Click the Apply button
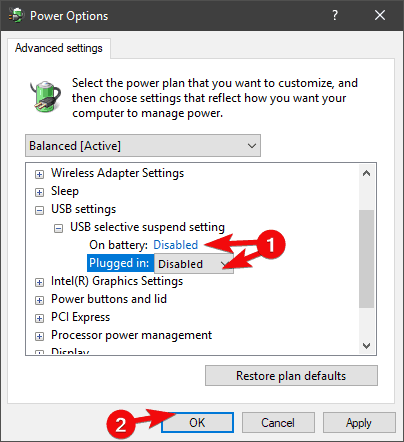 [x=359, y=423]
